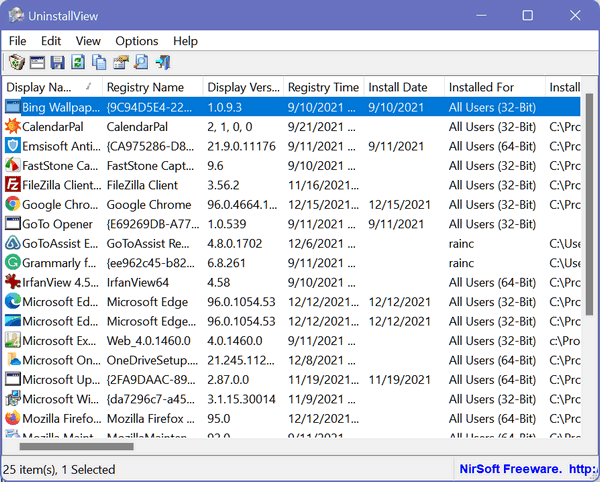
Task: Click the Properties window toolbar icon
Action: point(37,62)
